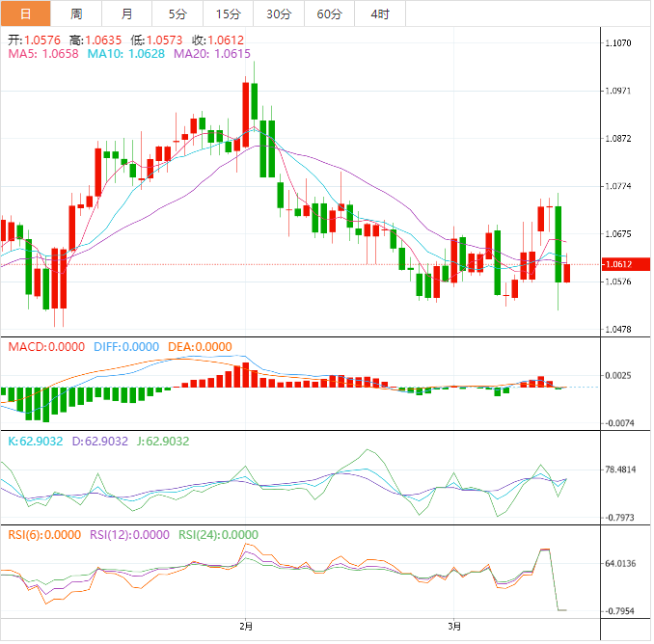Screen dimensions: 654x644
Task: Click the MA5: 1.0658 indicator label
Action: pos(43,55)
